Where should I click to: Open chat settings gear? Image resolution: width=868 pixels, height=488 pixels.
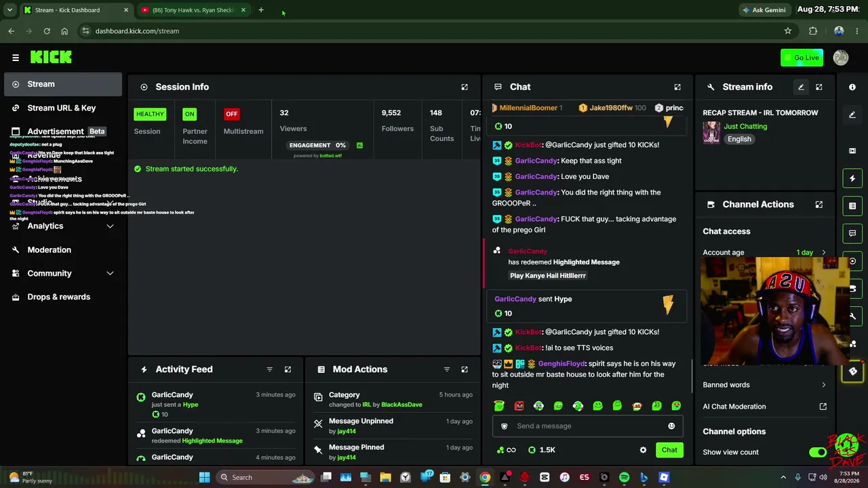pyautogui.click(x=643, y=450)
